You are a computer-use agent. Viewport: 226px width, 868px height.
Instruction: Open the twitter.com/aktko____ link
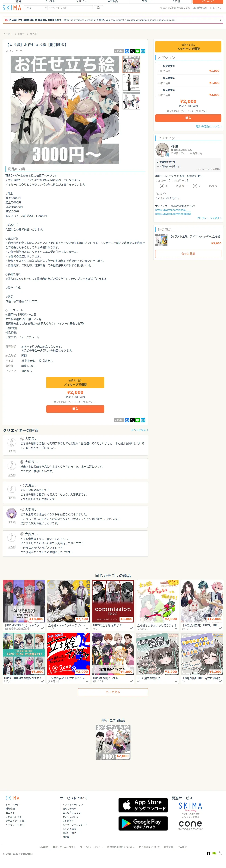[173, 210]
